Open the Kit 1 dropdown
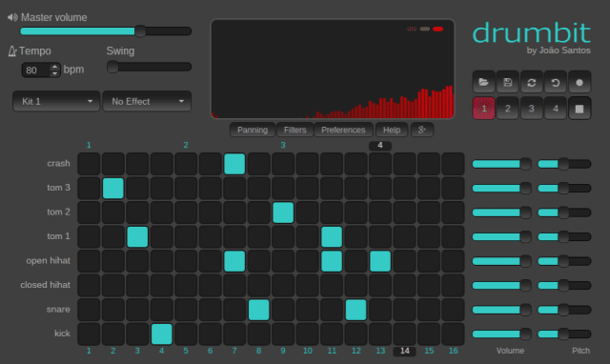 tap(56, 101)
